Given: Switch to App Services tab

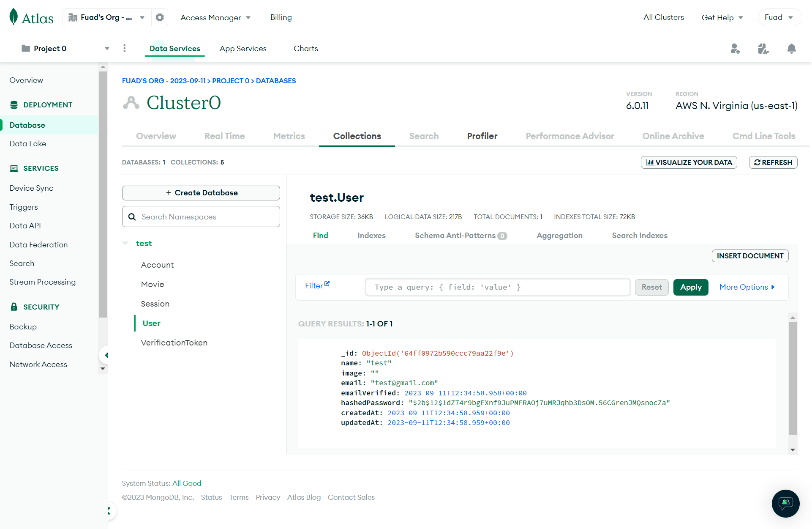Looking at the screenshot, I should point(243,49).
